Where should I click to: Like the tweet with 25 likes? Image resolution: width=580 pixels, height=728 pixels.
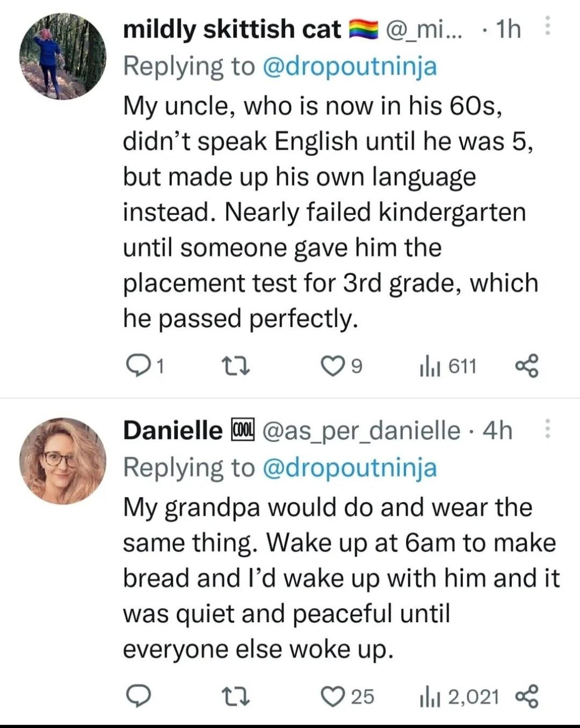(331, 696)
